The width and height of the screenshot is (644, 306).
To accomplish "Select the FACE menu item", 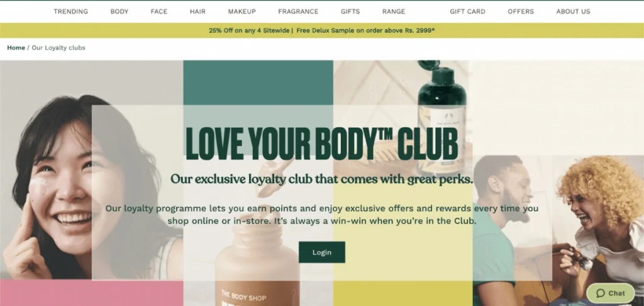I will point(159,11).
